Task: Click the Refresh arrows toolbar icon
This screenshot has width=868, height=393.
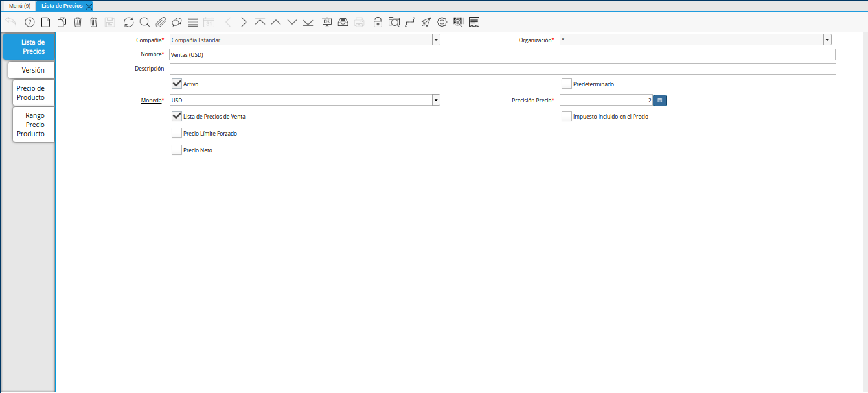Action: point(129,22)
